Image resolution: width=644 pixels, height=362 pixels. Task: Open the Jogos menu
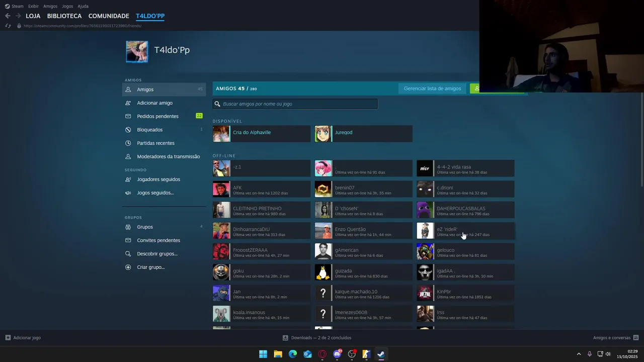pos(67,6)
